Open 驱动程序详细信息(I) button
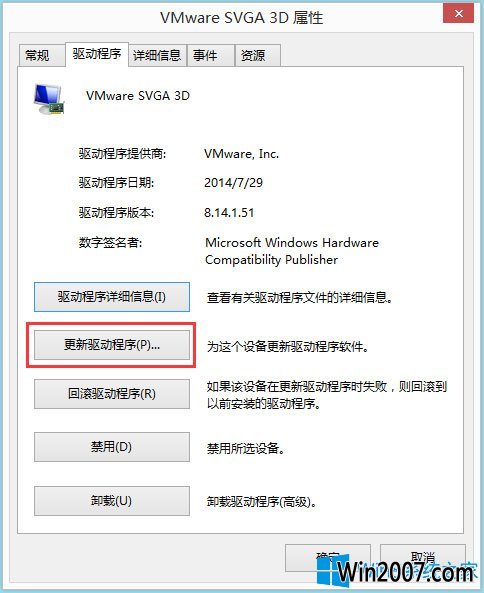This screenshot has height=593, width=484. pos(112,297)
